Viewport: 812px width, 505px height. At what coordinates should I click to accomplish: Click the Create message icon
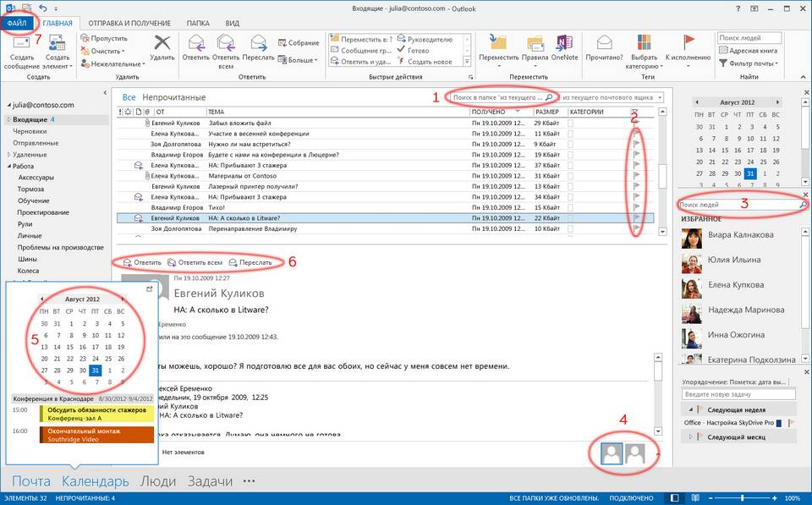click(20, 43)
